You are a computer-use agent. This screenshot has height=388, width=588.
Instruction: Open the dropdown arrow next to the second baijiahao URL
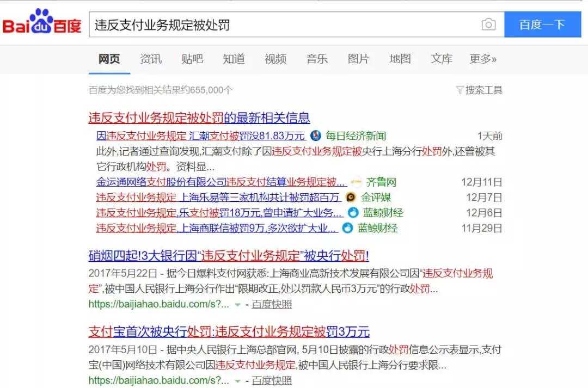coord(237,381)
